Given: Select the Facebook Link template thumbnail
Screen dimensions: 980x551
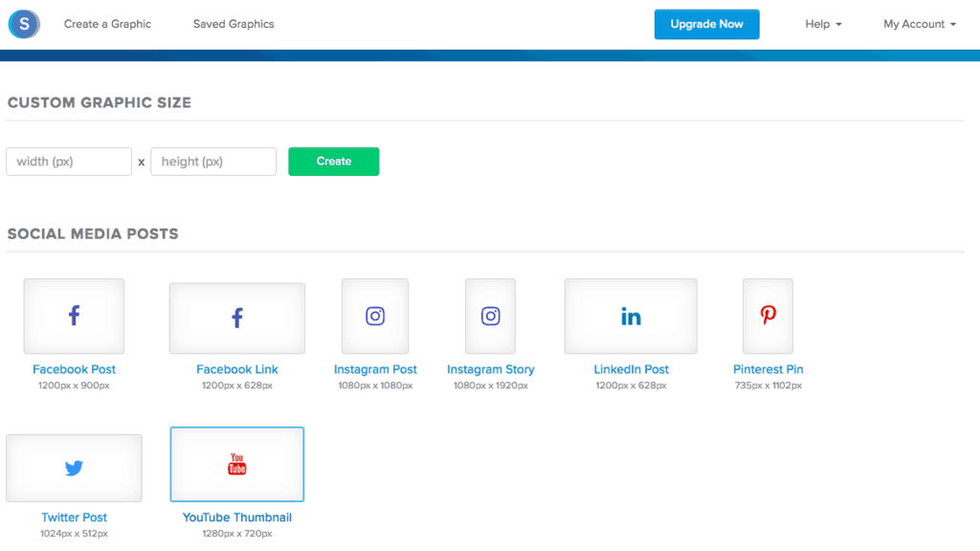Looking at the screenshot, I should point(237,318).
